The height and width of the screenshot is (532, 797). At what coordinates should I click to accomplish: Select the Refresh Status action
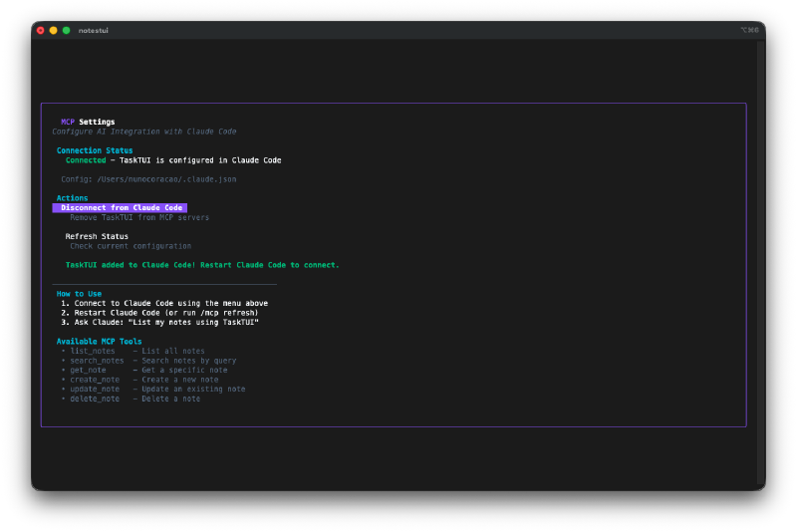97,236
